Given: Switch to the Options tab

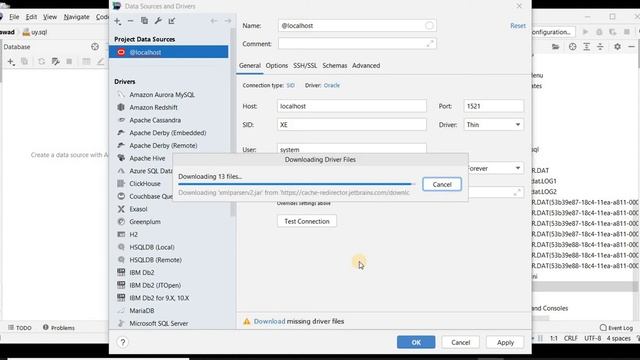Looking at the screenshot, I should coord(277,65).
